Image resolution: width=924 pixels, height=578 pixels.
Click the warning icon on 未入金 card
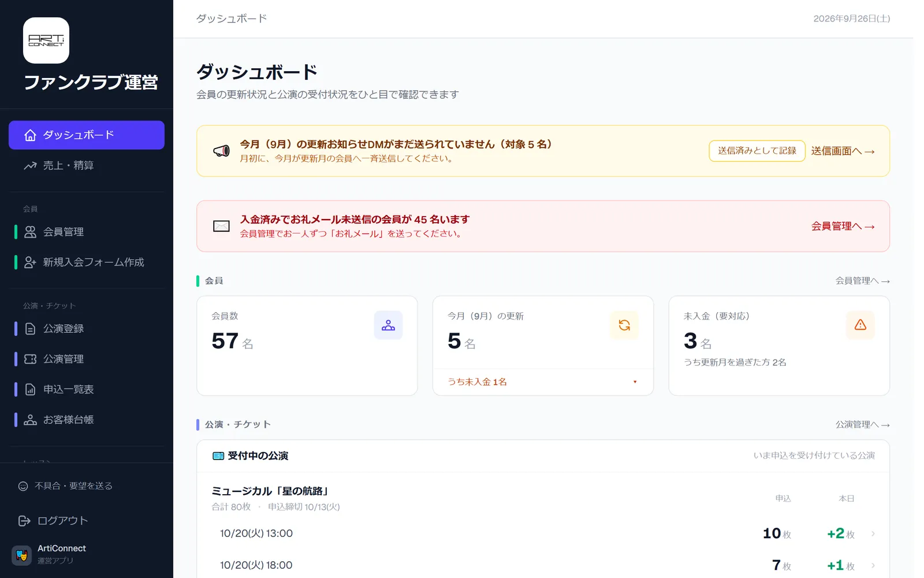(860, 325)
